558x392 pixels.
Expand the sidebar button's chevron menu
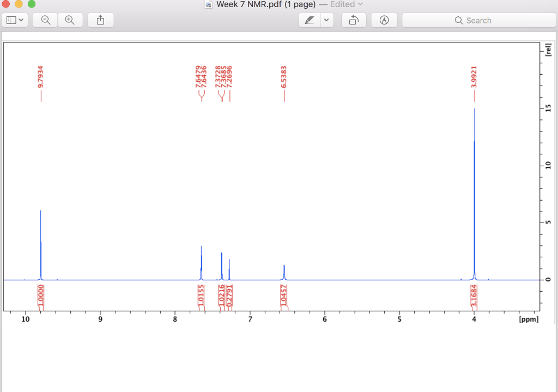[x=20, y=20]
